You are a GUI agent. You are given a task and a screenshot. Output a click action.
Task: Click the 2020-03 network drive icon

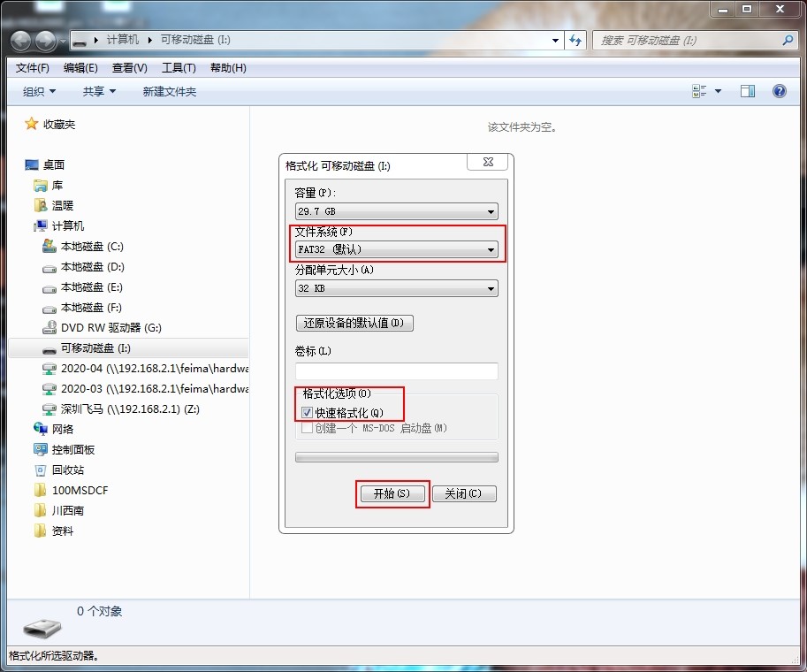pos(49,389)
